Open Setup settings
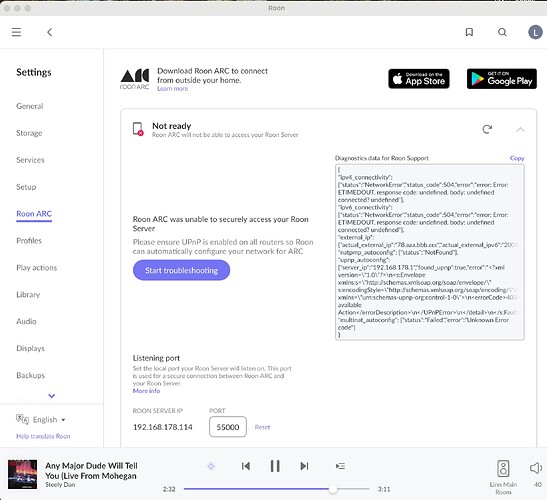 (x=26, y=187)
